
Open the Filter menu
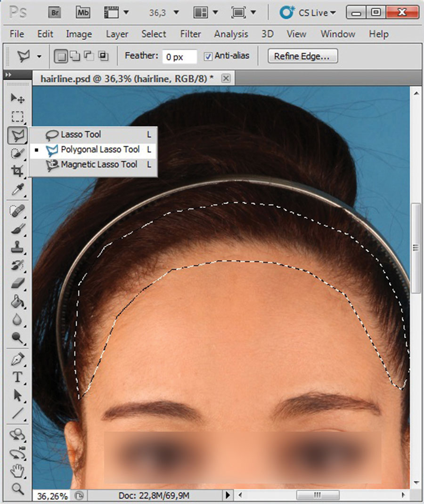pos(190,34)
